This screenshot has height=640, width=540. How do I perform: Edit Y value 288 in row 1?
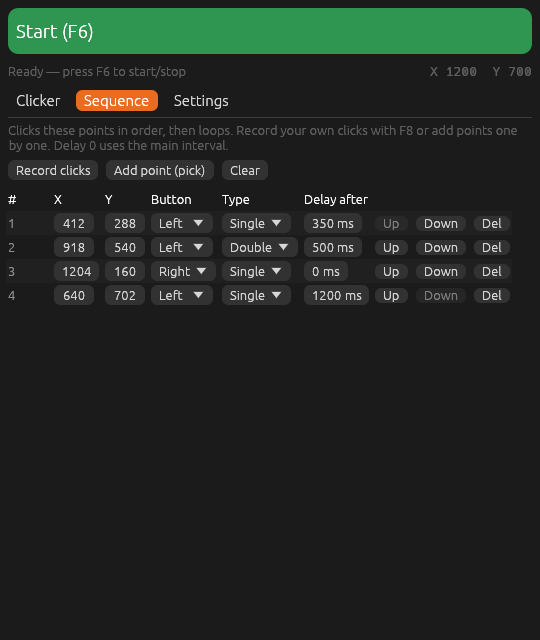[x=125, y=223]
